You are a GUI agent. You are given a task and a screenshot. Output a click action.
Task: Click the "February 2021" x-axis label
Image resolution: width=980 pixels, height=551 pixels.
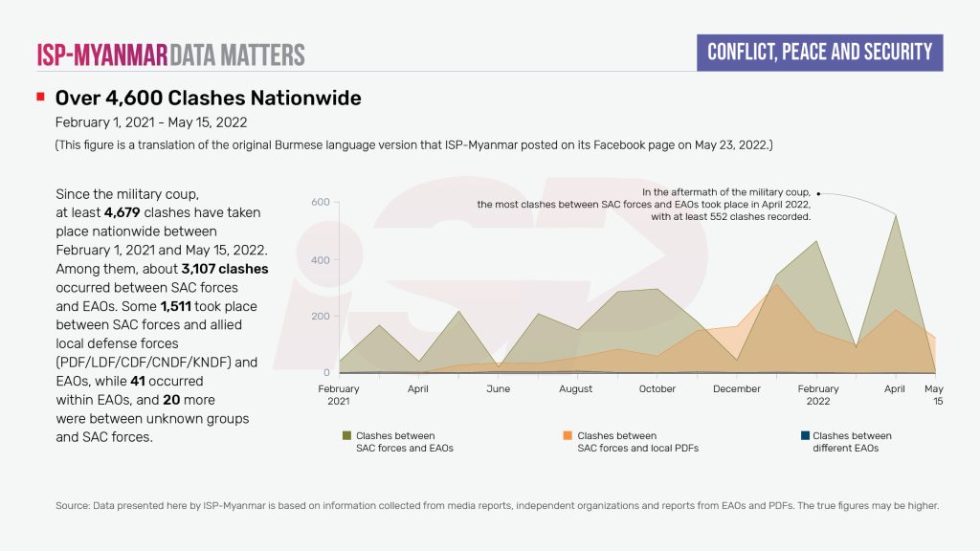tap(339, 395)
